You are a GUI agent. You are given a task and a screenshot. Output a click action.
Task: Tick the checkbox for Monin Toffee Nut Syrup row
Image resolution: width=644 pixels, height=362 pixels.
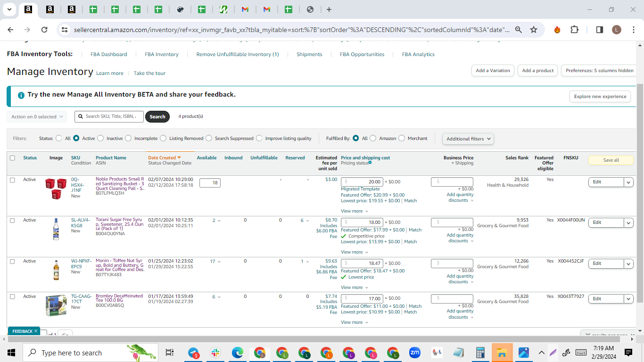click(x=12, y=262)
